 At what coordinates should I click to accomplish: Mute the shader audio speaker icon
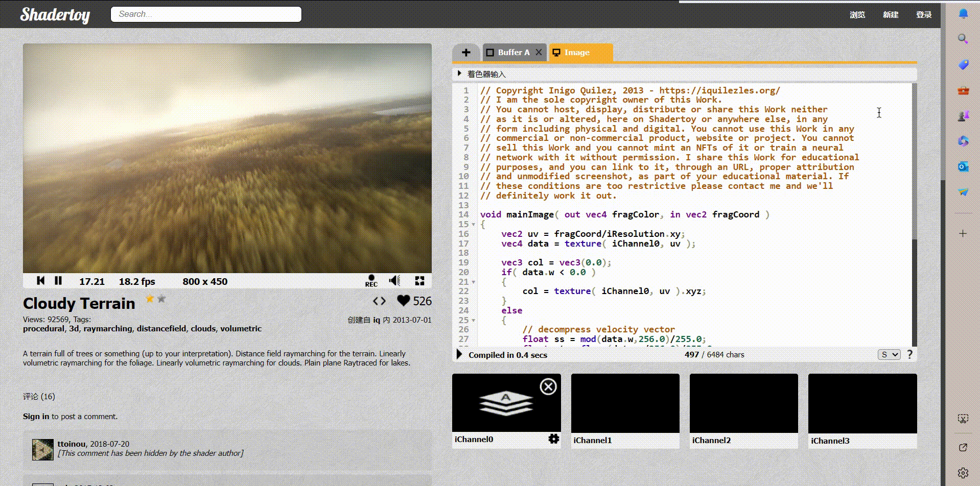[x=394, y=281]
